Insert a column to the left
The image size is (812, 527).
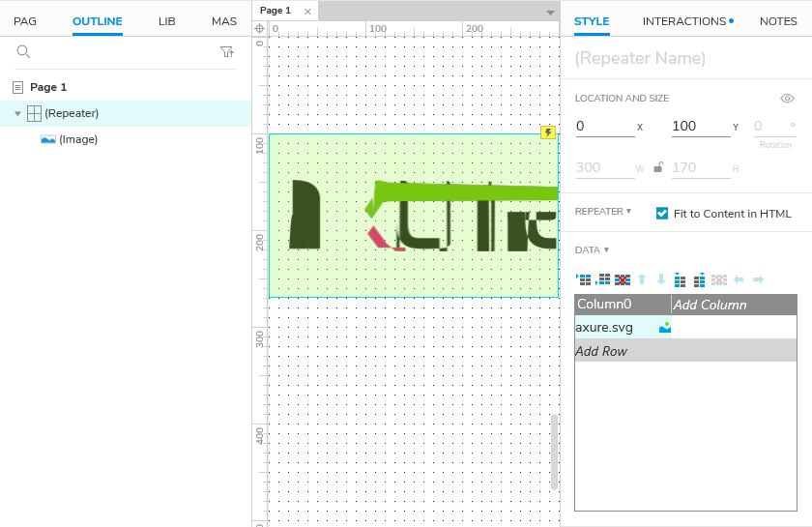pos(680,279)
